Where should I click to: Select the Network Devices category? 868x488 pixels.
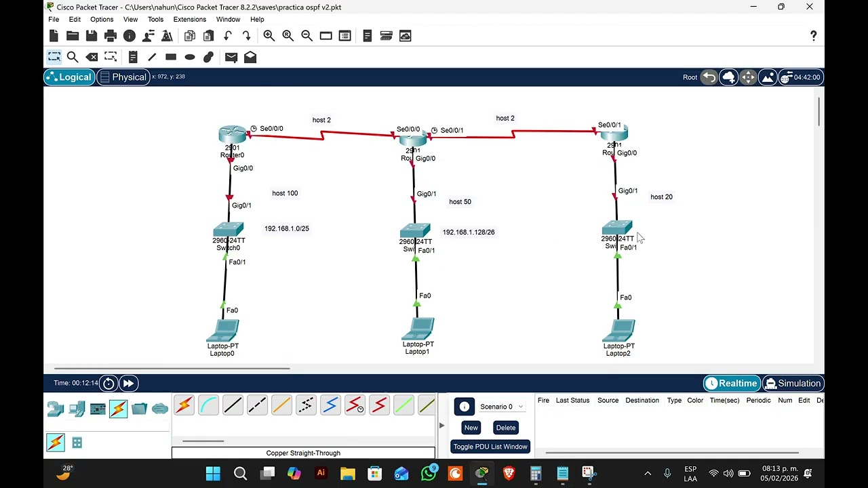(56, 409)
